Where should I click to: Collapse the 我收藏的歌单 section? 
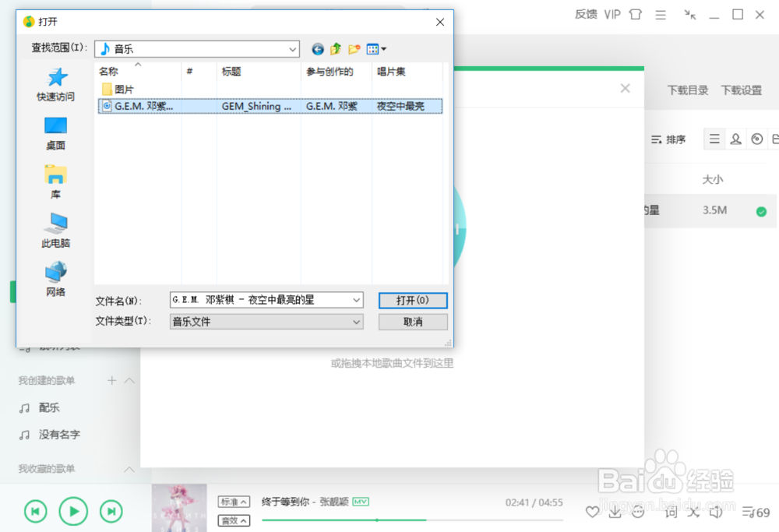tap(129, 470)
